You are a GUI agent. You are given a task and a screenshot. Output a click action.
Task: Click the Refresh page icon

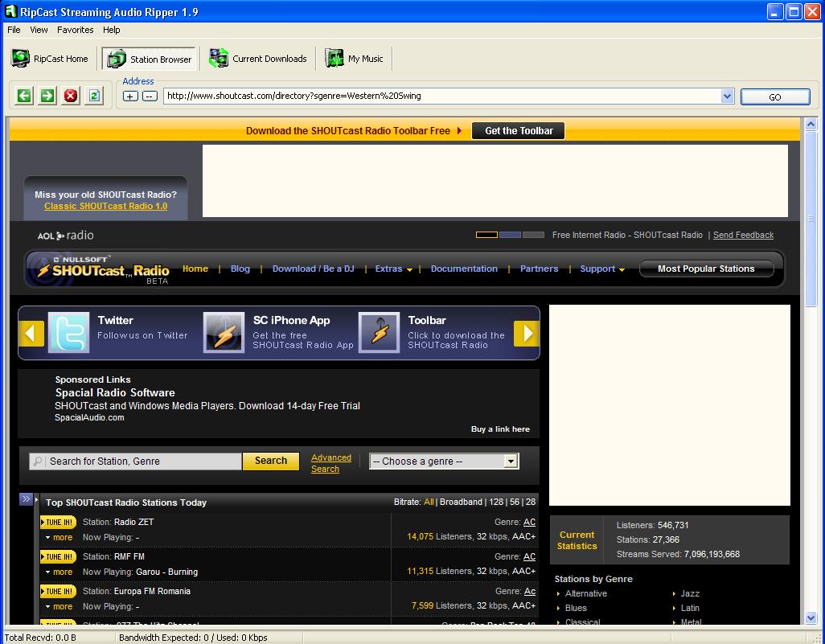tap(93, 96)
